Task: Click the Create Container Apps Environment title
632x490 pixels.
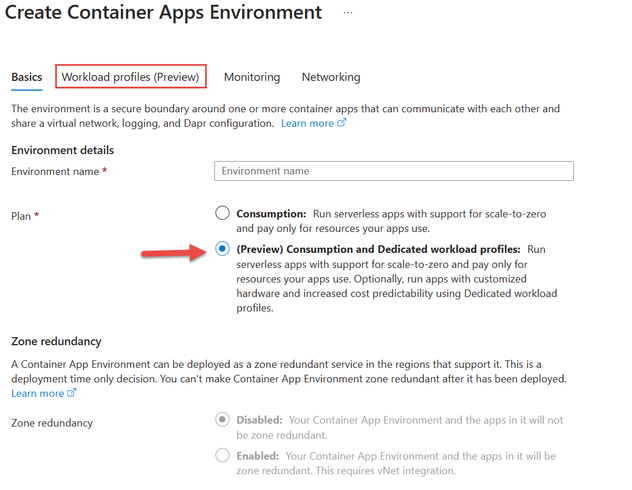Action: [163, 12]
